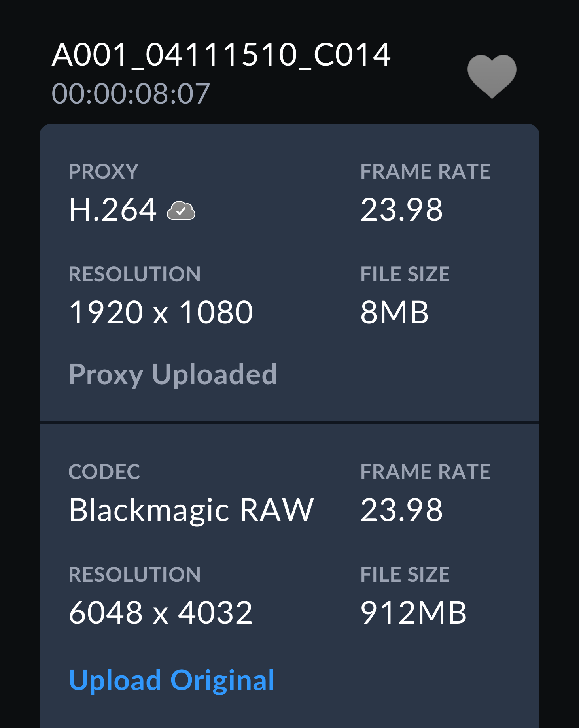579x728 pixels.
Task: Click the CODEC section label
Action: pos(104,472)
